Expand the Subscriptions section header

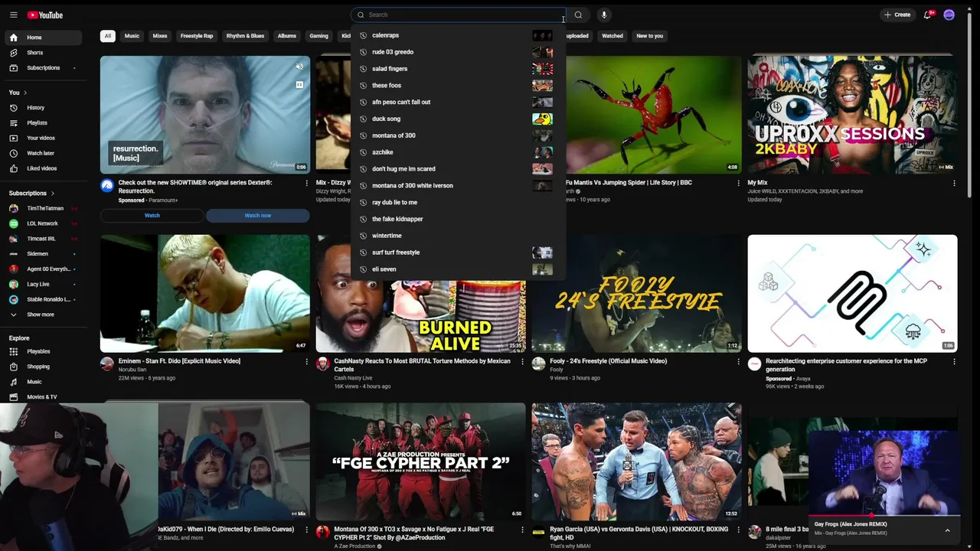pyautogui.click(x=31, y=193)
